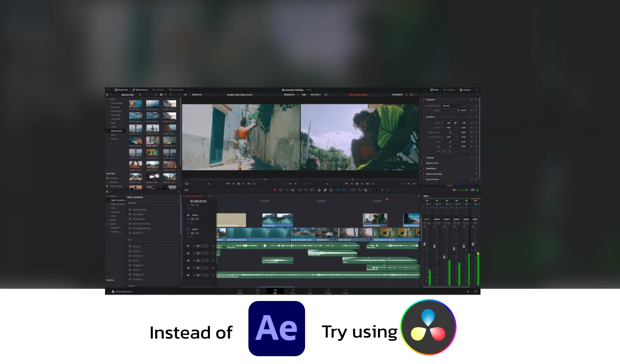620x364 pixels.
Task: Toggle the Mixer panel visibility
Action: coord(434,90)
